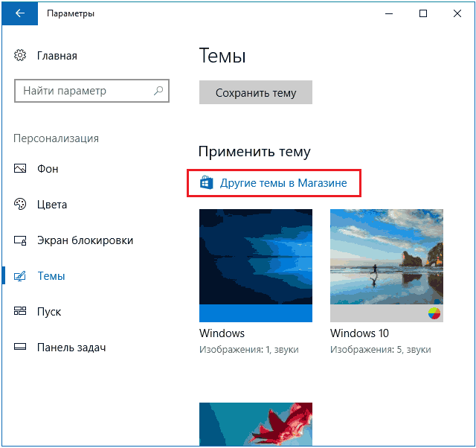Click 'Изображения: 5, звуки' description
The height and width of the screenshot is (448, 476).
(381, 350)
